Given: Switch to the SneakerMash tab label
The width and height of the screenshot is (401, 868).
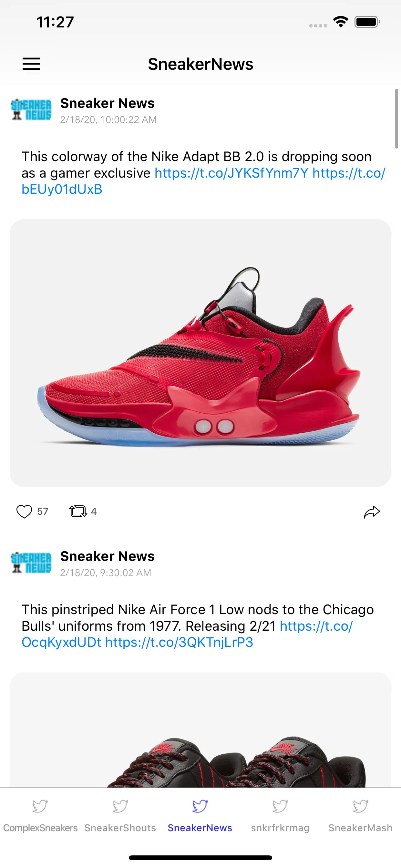Looking at the screenshot, I should tap(360, 828).
